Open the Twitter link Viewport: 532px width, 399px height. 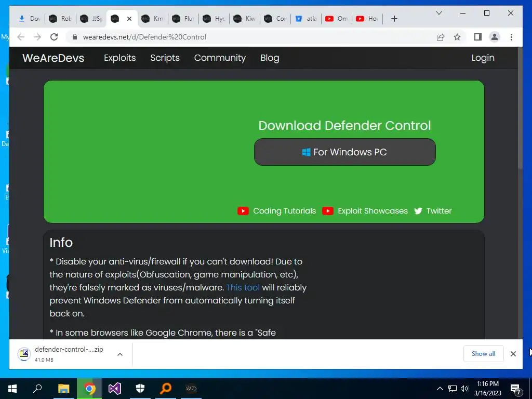tap(433, 211)
